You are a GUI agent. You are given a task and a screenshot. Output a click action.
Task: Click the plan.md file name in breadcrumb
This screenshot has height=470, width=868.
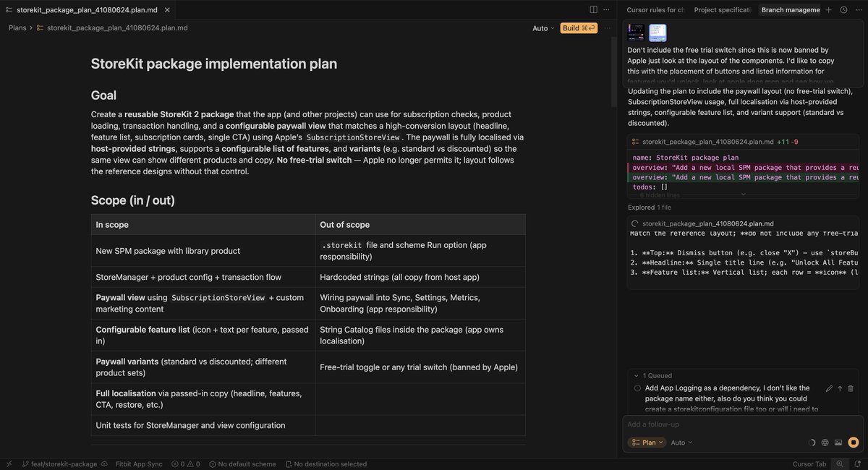tap(117, 27)
